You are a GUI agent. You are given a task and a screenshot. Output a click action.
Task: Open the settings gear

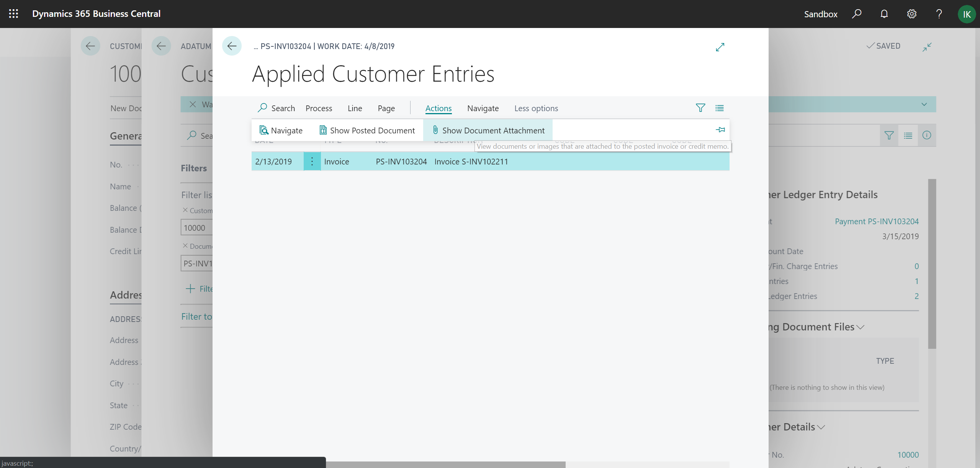911,14
